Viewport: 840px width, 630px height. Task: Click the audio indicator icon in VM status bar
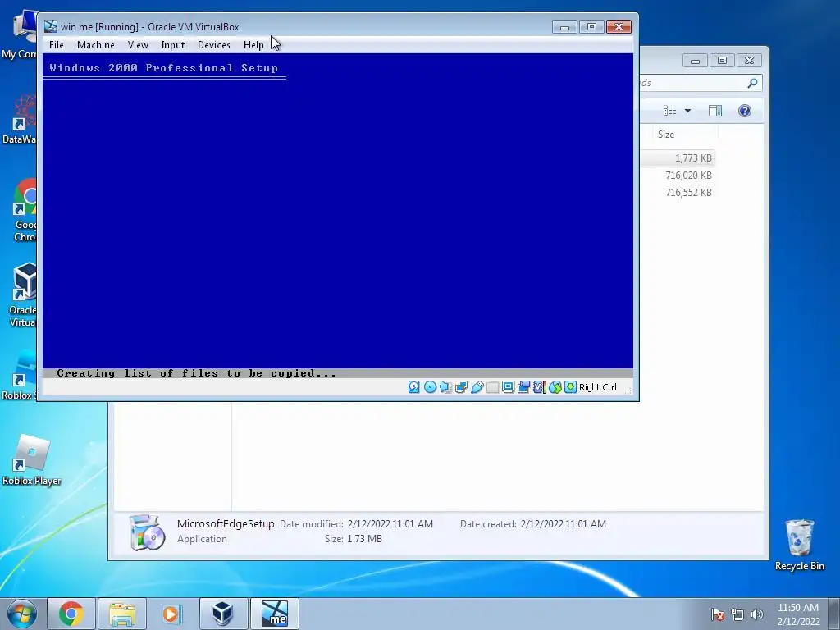coord(445,387)
